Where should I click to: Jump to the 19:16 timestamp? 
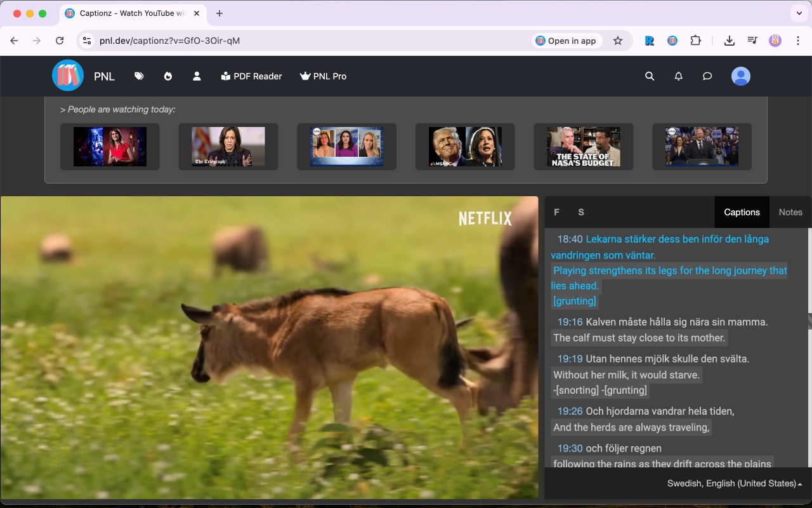coord(570,322)
